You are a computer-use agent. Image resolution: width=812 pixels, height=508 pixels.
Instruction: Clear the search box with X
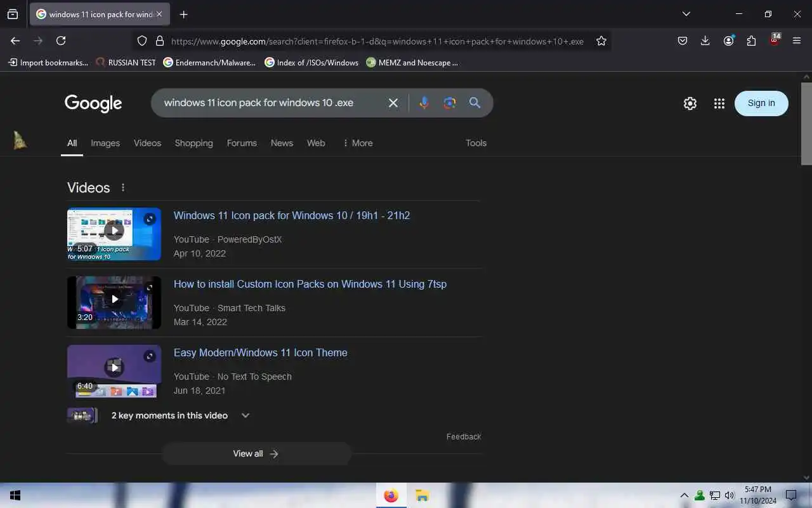pos(393,103)
